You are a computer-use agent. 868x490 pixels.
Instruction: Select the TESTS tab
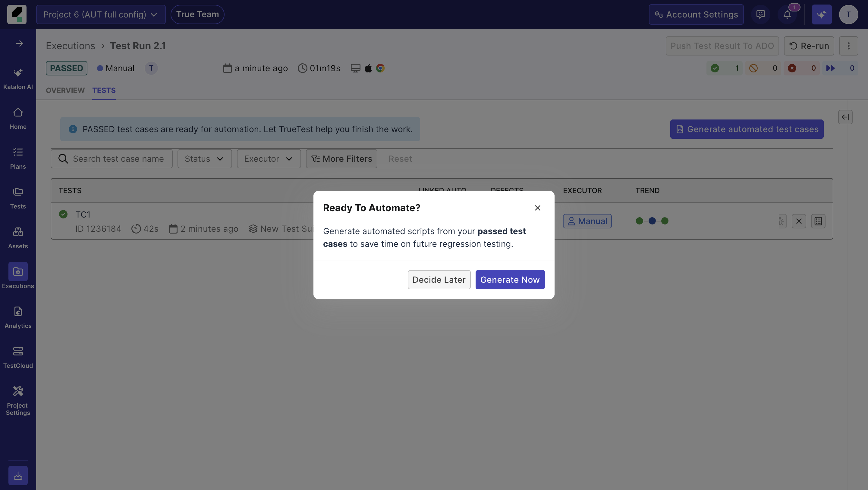pyautogui.click(x=104, y=91)
